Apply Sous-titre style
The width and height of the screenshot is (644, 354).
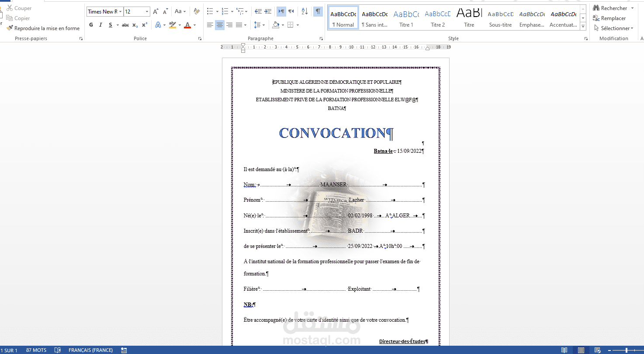click(500, 18)
